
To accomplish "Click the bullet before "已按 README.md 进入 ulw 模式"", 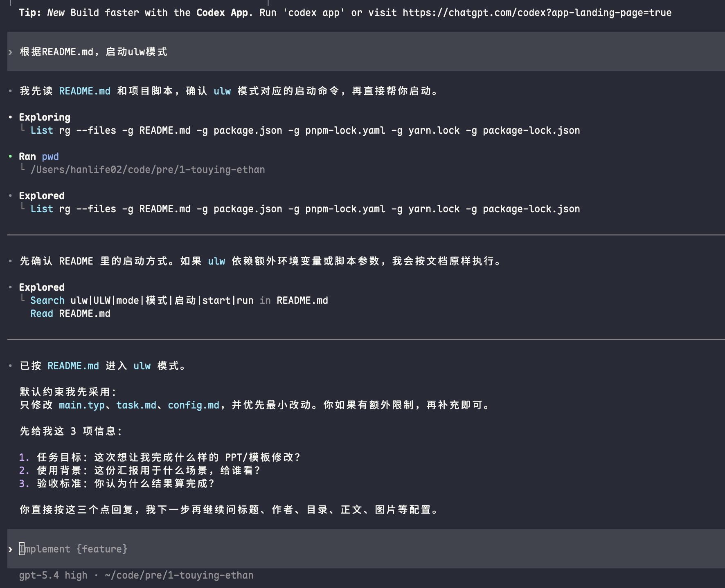I will click(10, 366).
